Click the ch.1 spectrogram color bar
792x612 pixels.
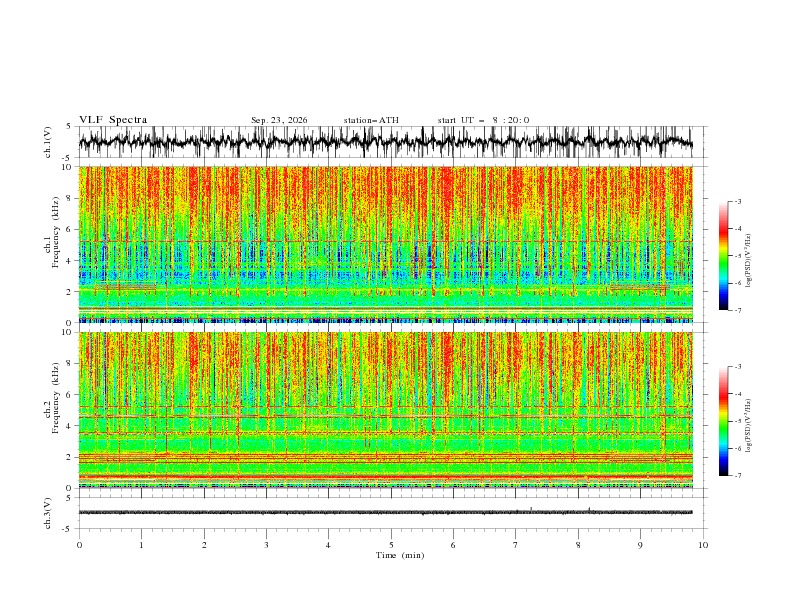[x=723, y=256]
